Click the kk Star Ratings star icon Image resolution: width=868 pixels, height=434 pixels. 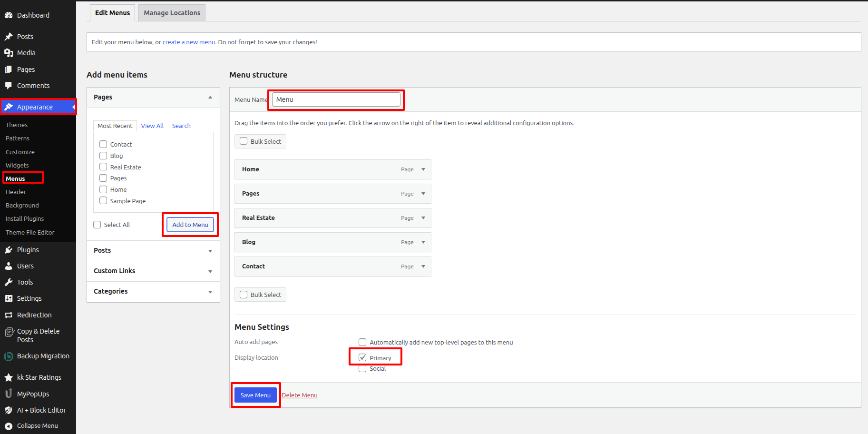coord(9,377)
